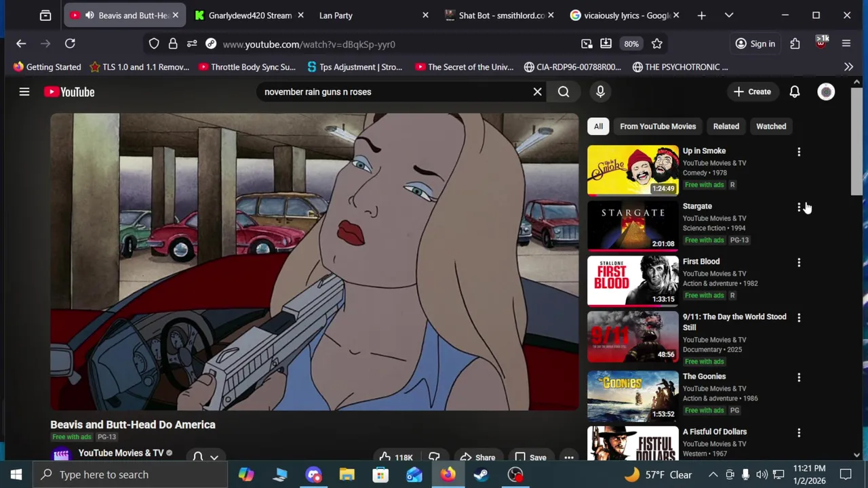Reload the page in Firefox
Viewport: 868px width, 488px height.
tap(70, 44)
